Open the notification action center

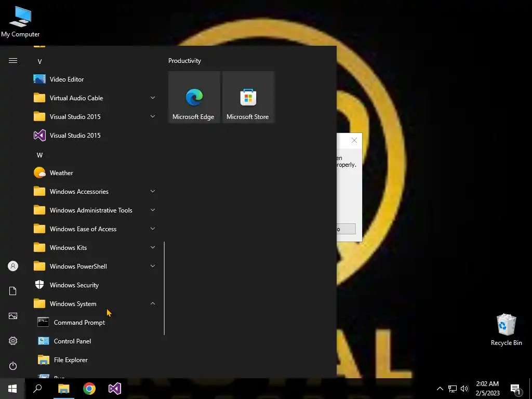(x=516, y=389)
